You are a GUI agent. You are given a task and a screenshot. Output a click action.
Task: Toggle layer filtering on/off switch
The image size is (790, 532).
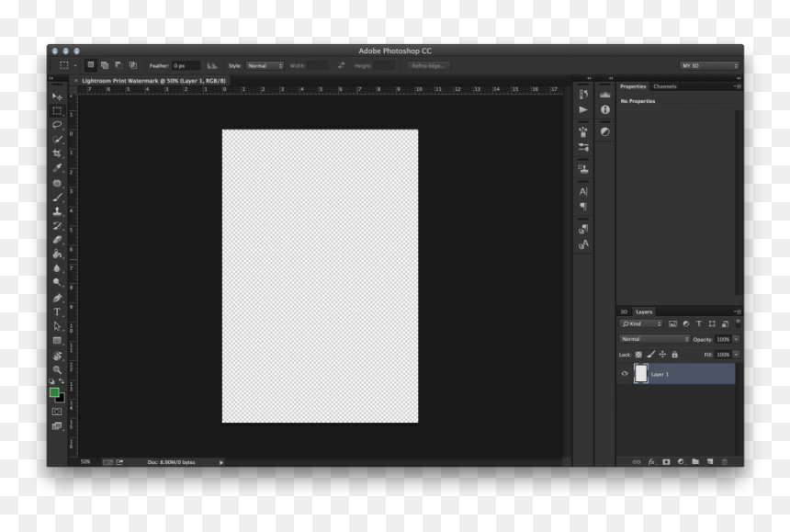pyautogui.click(x=739, y=323)
